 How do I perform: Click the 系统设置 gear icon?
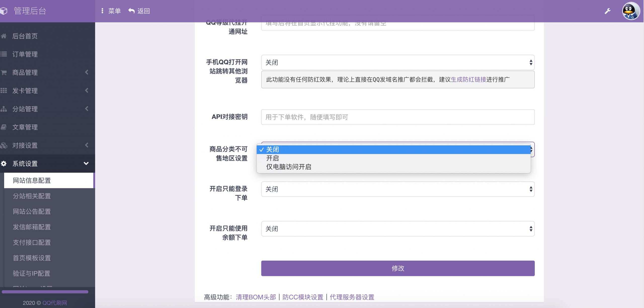point(4,163)
